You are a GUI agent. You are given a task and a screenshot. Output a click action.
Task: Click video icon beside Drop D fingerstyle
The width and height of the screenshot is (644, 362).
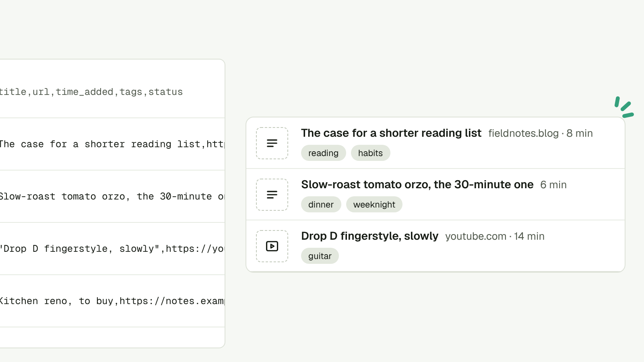click(272, 246)
